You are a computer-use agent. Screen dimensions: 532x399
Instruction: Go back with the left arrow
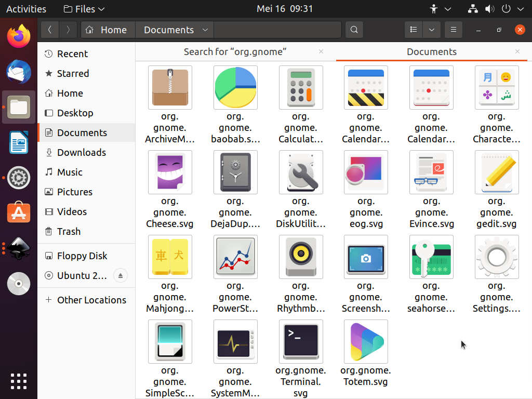pos(50,30)
